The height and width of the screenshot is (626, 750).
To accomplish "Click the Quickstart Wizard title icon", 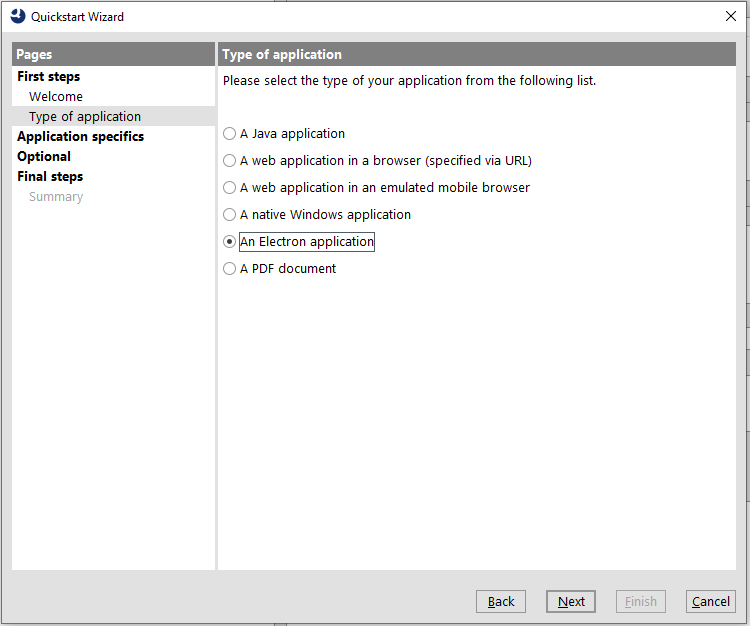I will point(18,16).
